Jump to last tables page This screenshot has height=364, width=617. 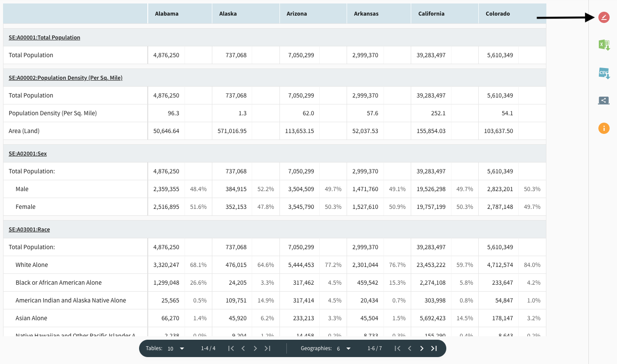pos(267,348)
